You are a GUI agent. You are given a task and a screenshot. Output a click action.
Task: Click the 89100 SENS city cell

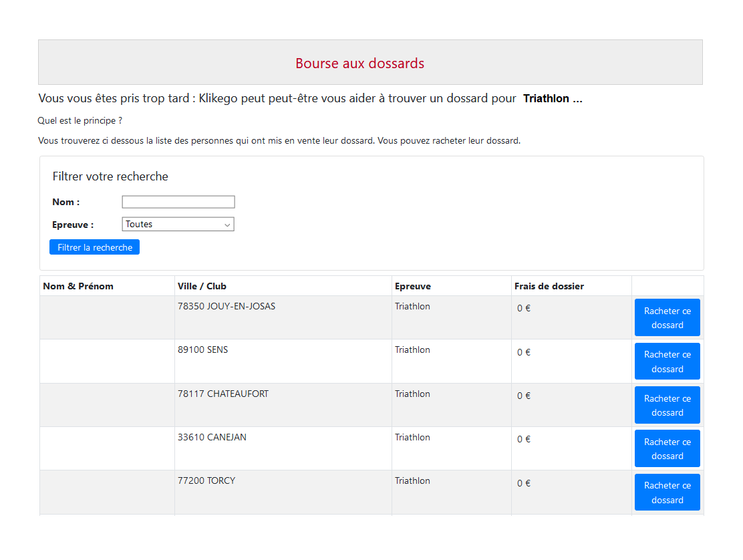pos(202,350)
